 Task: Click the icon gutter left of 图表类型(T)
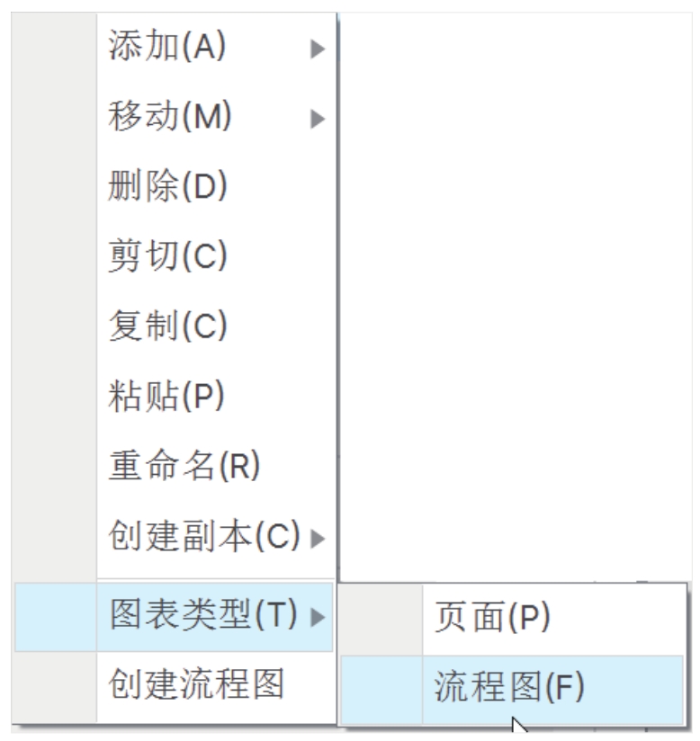pos(56,616)
